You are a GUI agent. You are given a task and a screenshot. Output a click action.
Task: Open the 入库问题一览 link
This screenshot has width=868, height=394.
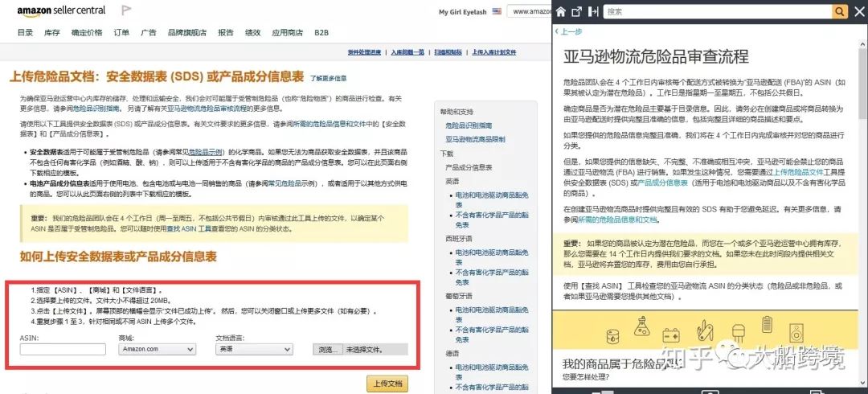pyautogui.click(x=407, y=52)
